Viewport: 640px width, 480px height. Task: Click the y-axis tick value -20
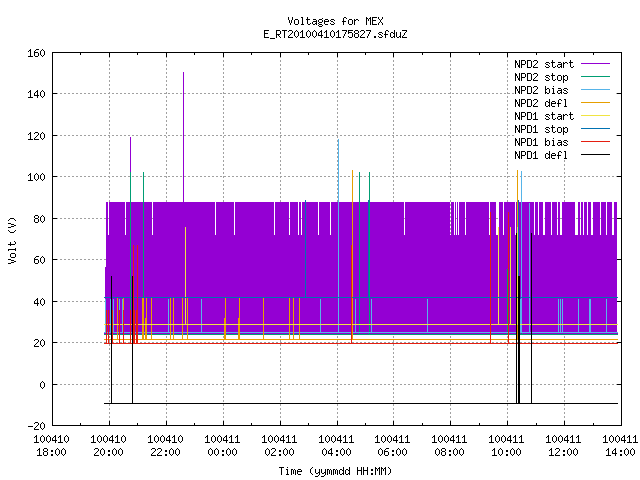(x=36, y=426)
